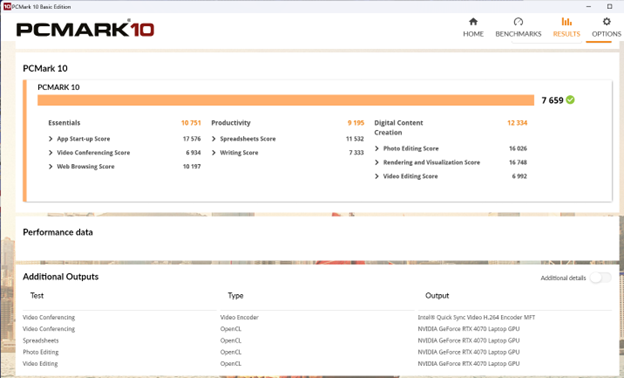Click the Video Editing value 6 992
The image size is (624, 378).
point(519,176)
